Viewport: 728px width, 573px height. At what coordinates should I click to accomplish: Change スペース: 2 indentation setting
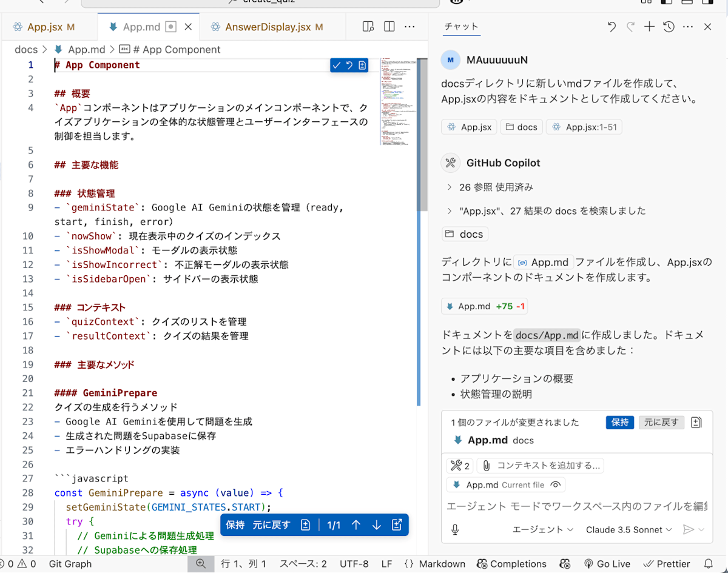tap(303, 564)
